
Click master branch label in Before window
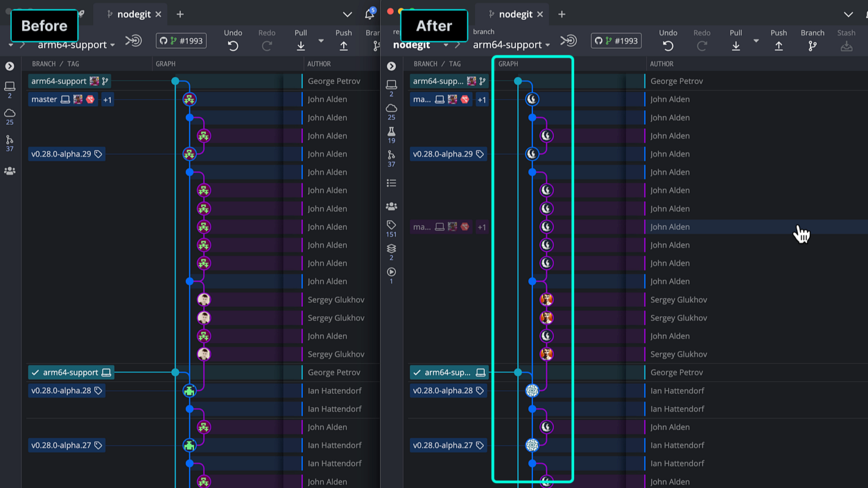point(63,99)
